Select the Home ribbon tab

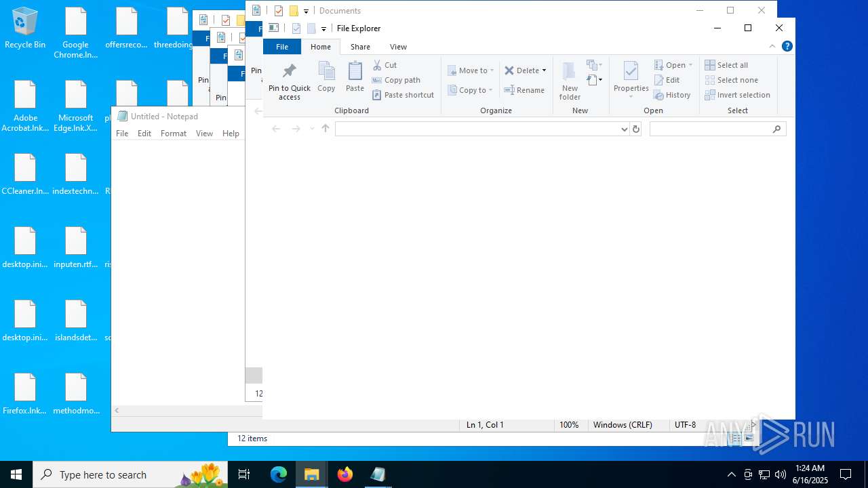click(x=321, y=47)
